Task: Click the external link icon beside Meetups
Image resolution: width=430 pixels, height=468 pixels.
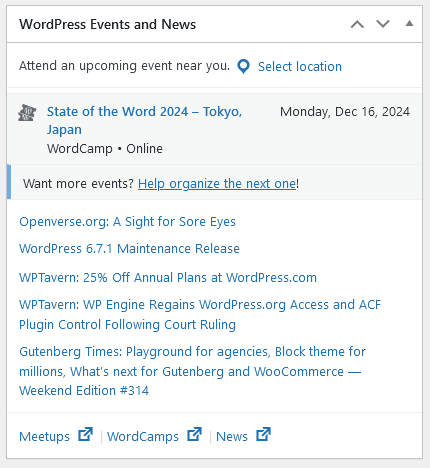Action: click(85, 434)
